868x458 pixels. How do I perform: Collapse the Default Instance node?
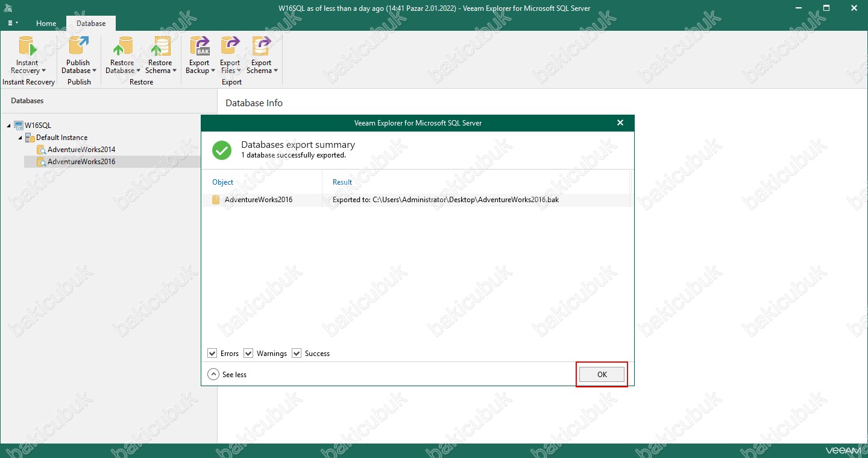(20, 138)
